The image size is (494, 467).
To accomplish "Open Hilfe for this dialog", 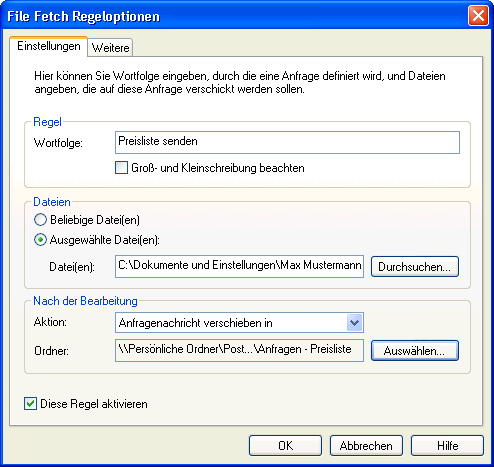I will tap(447, 445).
